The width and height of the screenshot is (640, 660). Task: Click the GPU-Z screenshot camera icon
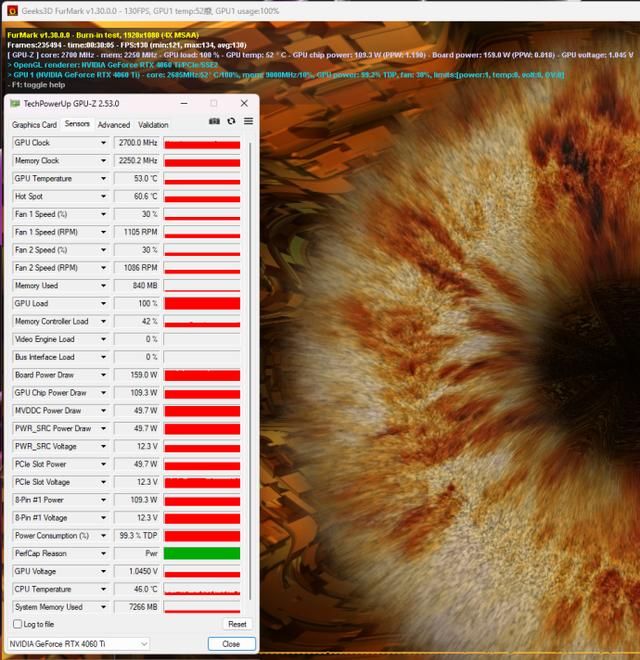pyautogui.click(x=214, y=121)
